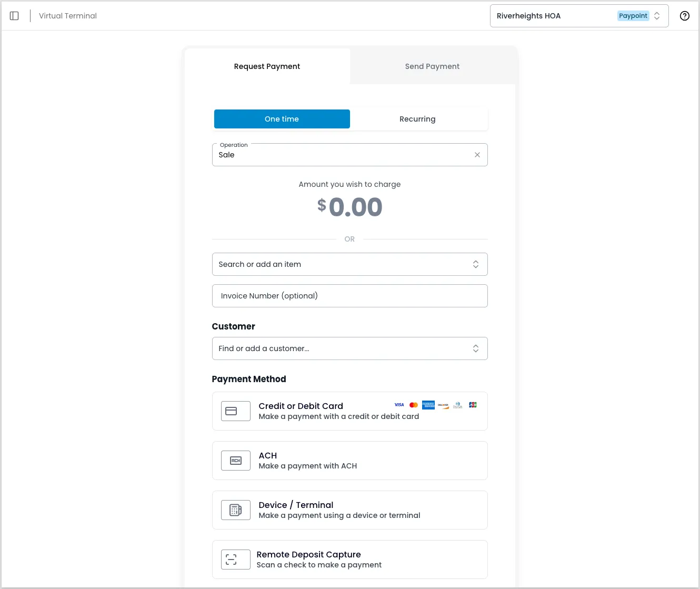Switch to Recurring payment frequency
700x589 pixels.
click(418, 119)
